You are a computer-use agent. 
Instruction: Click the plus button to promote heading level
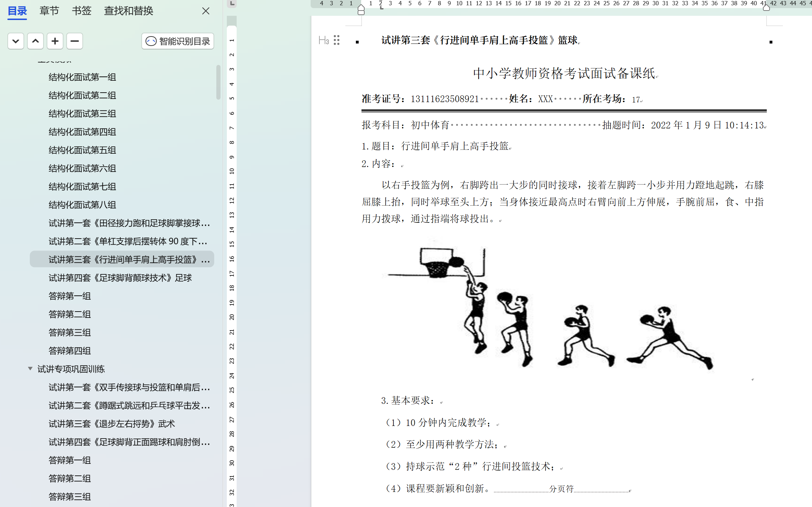[55, 41]
